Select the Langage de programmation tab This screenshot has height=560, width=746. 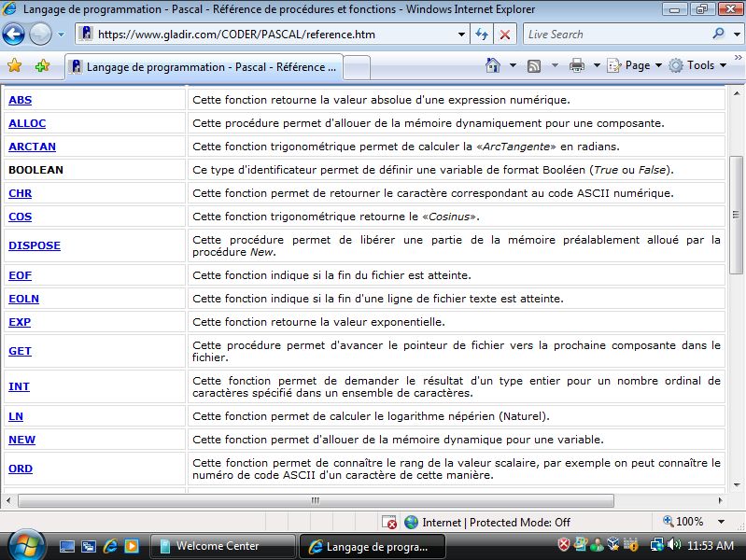point(204,67)
